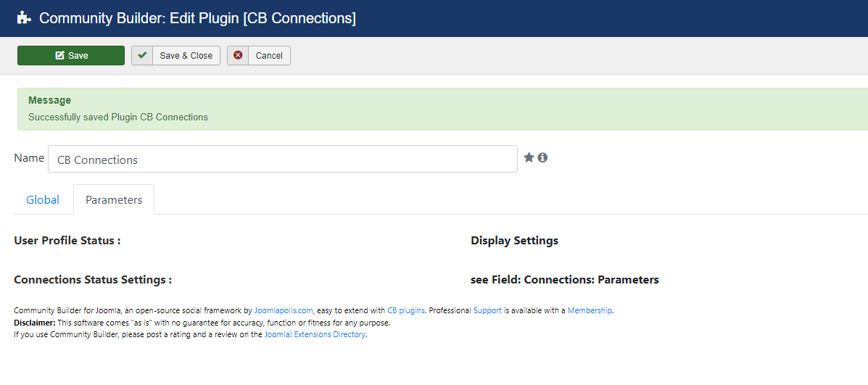Click the Community Builder puzzle icon
Image resolution: width=868 pixels, height=385 pixels.
point(24,18)
